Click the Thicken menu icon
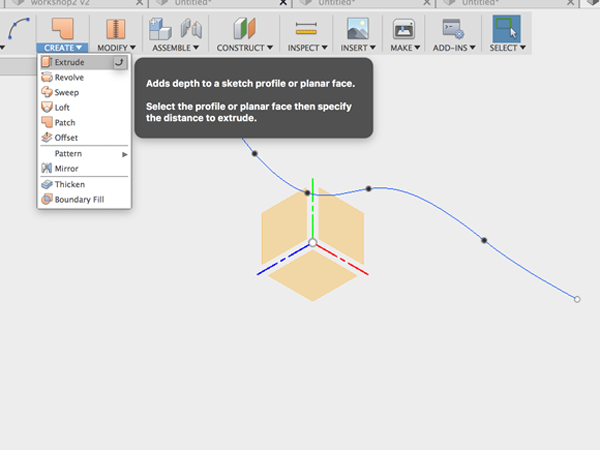 [47, 184]
